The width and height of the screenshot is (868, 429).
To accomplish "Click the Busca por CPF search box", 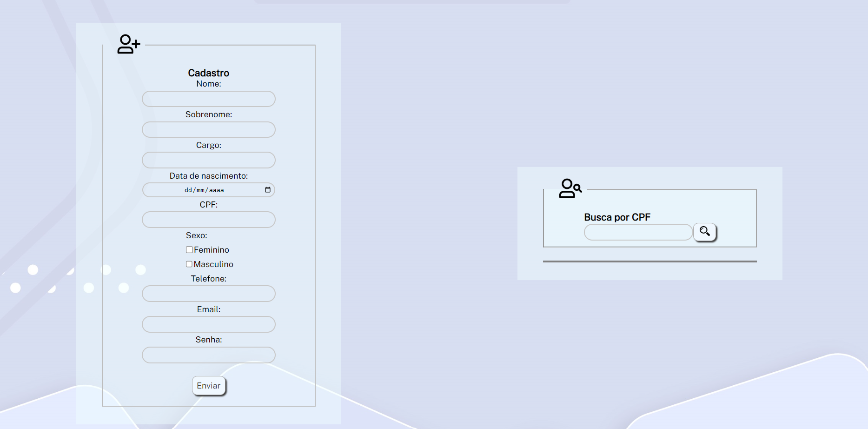I will (638, 232).
